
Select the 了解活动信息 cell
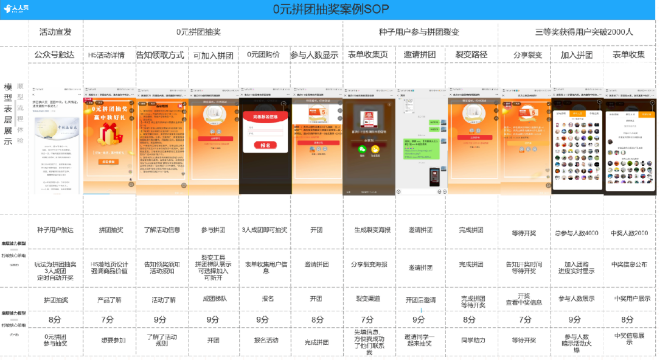point(161,230)
